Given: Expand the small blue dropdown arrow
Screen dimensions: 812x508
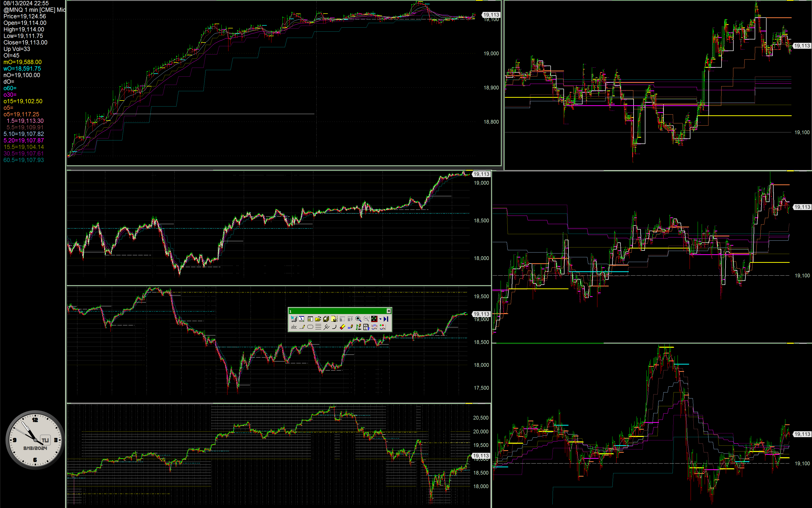Looking at the screenshot, I should click(380, 319).
